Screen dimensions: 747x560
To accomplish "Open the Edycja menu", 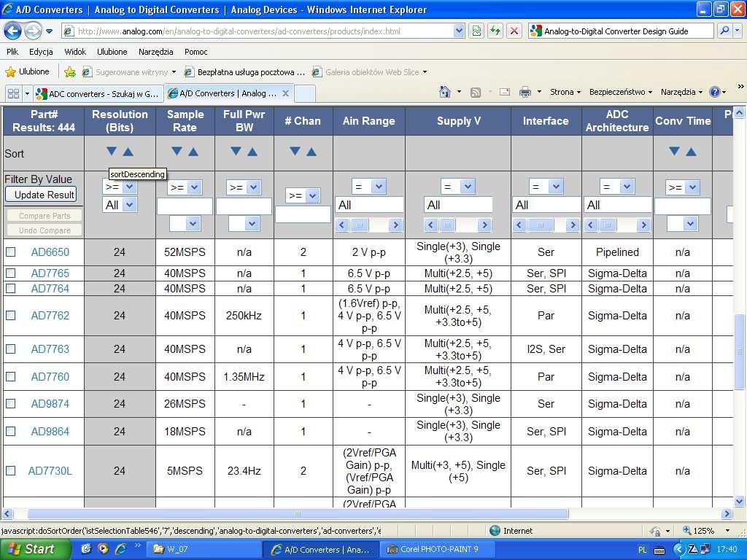I will point(41,52).
